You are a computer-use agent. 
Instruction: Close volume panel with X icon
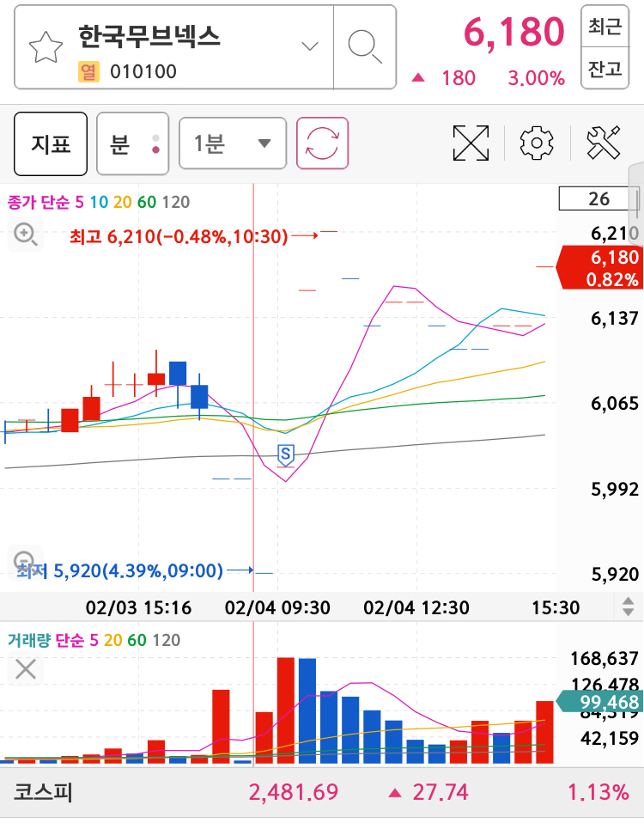pyautogui.click(x=25, y=669)
